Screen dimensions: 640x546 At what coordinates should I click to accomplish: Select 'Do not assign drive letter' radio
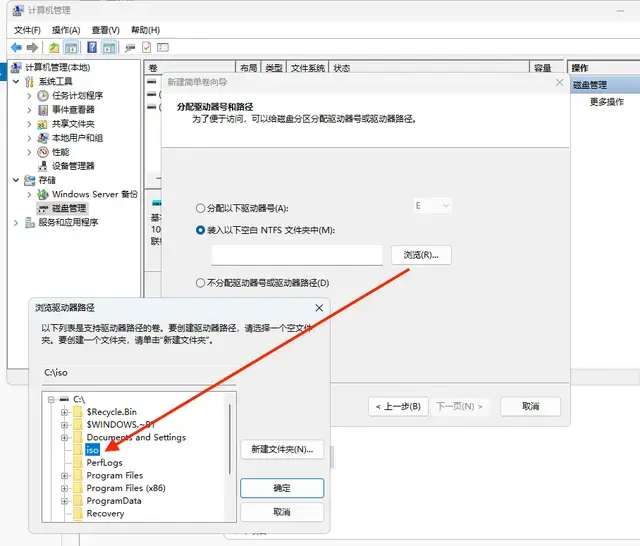point(200,283)
